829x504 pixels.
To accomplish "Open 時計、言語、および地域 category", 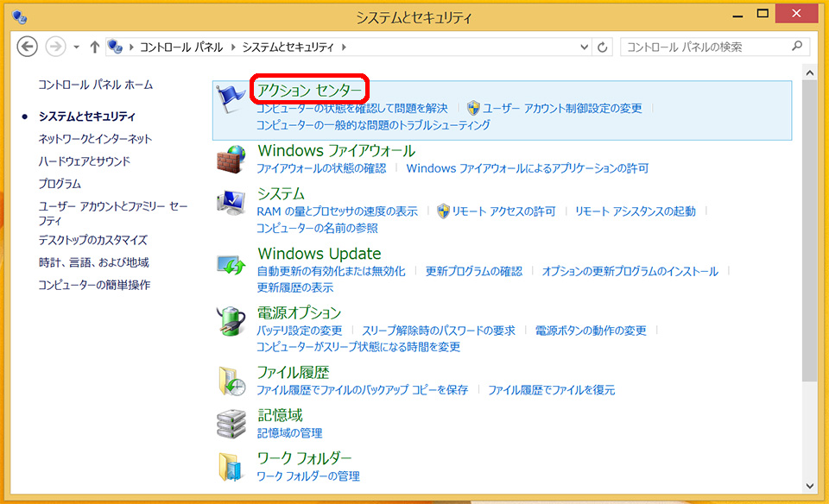I will click(93, 262).
